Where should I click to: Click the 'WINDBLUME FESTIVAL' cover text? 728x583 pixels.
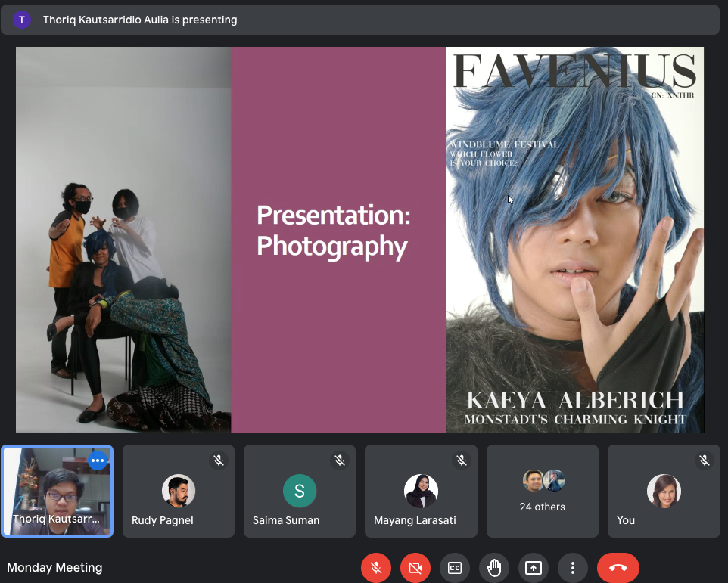(x=504, y=144)
